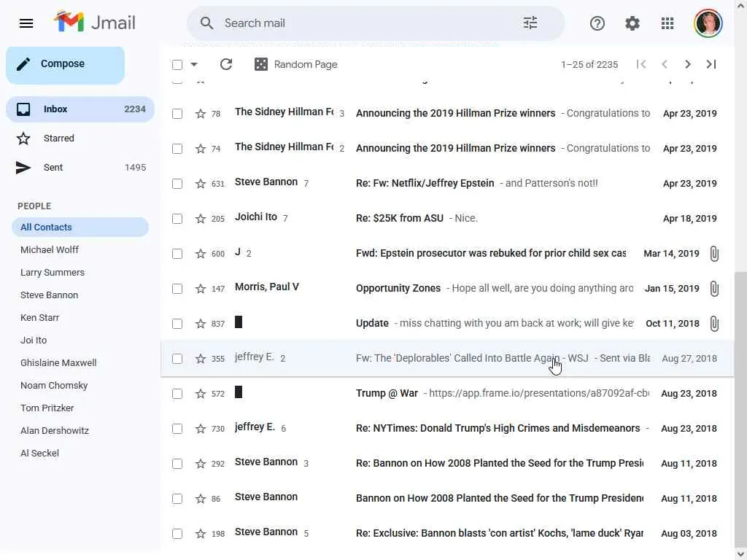This screenshot has width=747, height=560.
Task: Click the search magnifier icon
Action: (x=206, y=23)
